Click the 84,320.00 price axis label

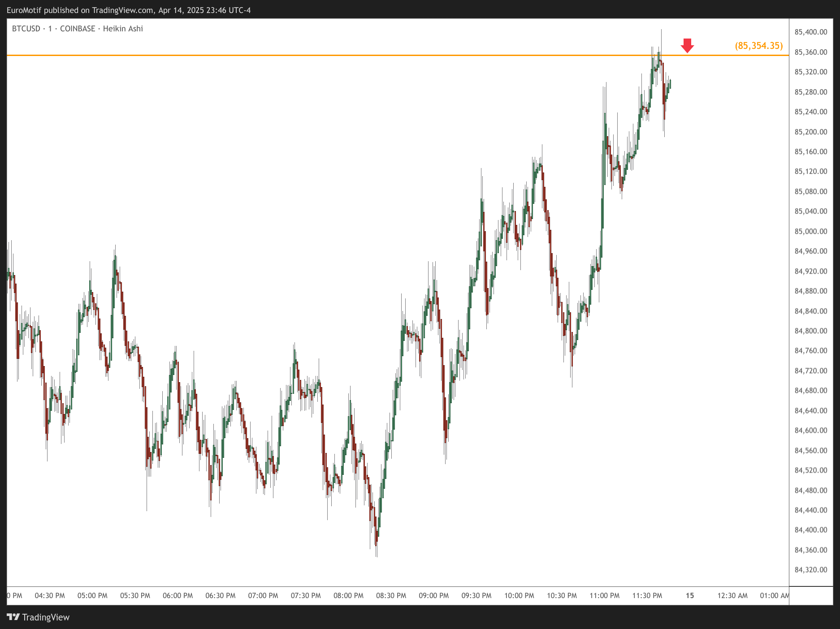coord(811,569)
